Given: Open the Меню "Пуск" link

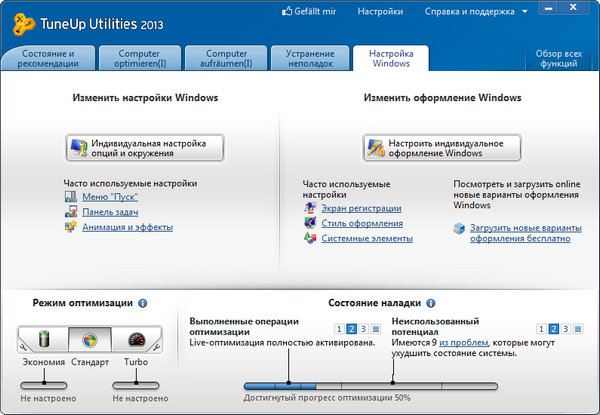Looking at the screenshot, I should click(110, 197).
